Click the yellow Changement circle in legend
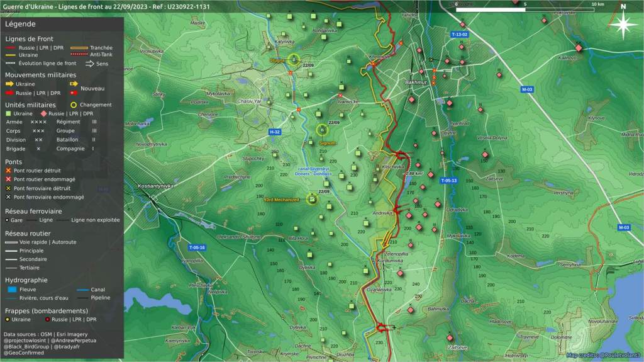644x362 pixels. pos(74,105)
